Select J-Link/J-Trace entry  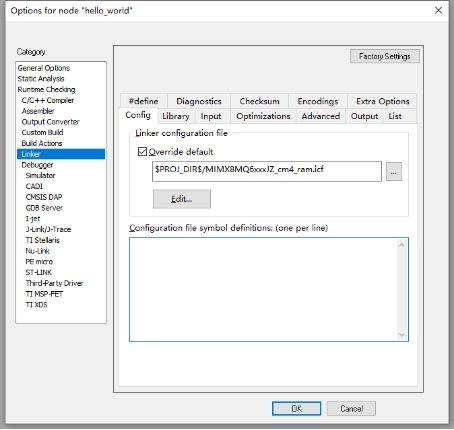point(48,229)
